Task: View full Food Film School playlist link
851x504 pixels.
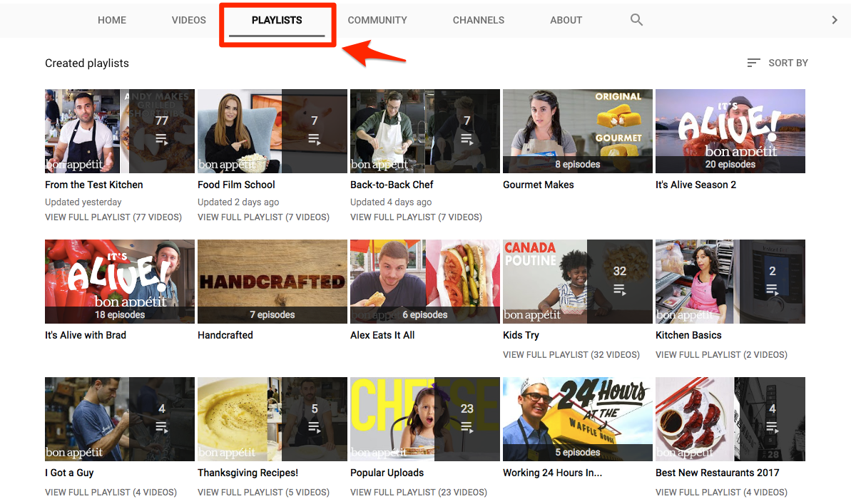Action: [263, 217]
